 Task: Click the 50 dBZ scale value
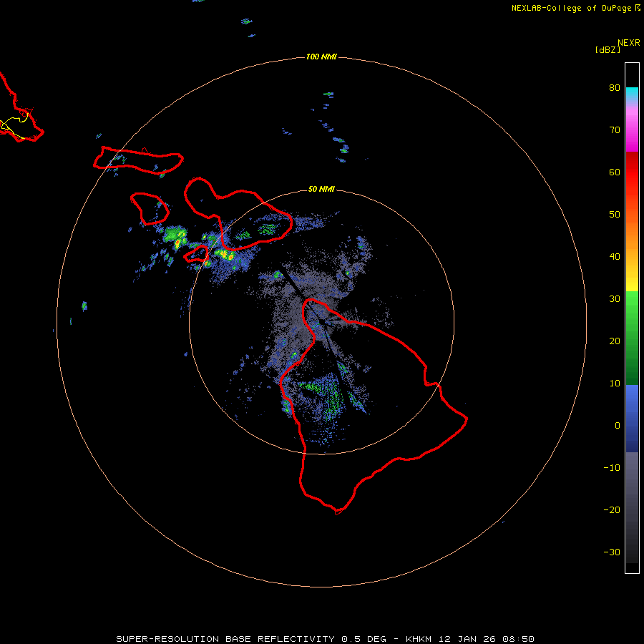coord(615,215)
